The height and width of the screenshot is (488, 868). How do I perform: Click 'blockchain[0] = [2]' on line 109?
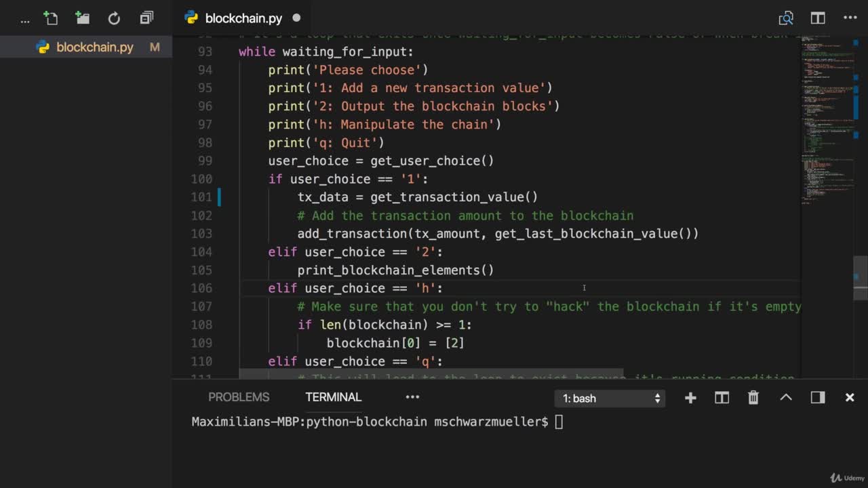(396, 344)
